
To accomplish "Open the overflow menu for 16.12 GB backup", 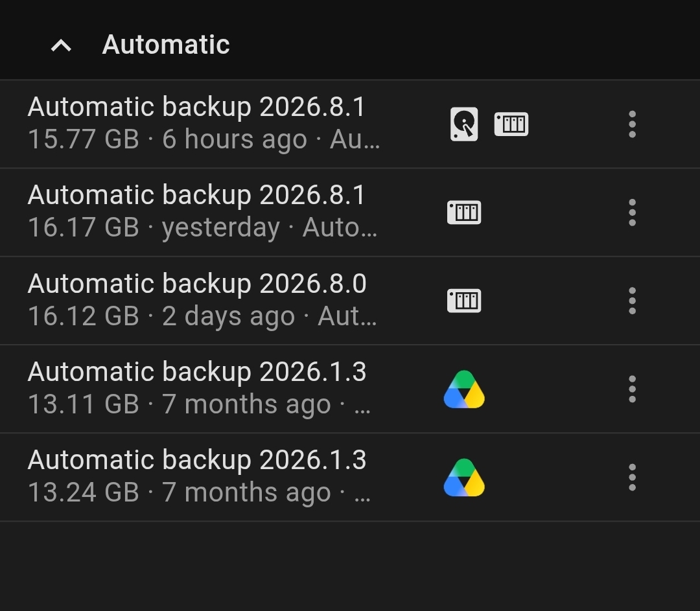I will 632,301.
